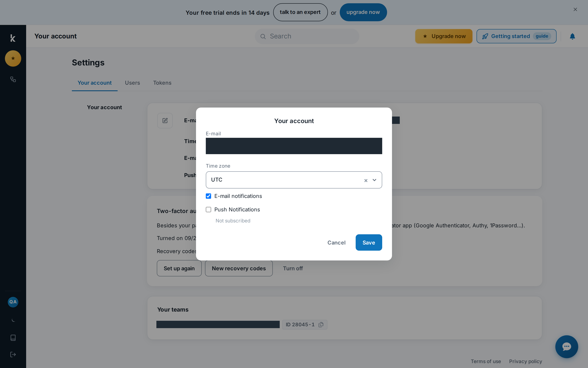Enable the Push Notifications checkbox
The width and height of the screenshot is (588, 368).
(x=208, y=210)
